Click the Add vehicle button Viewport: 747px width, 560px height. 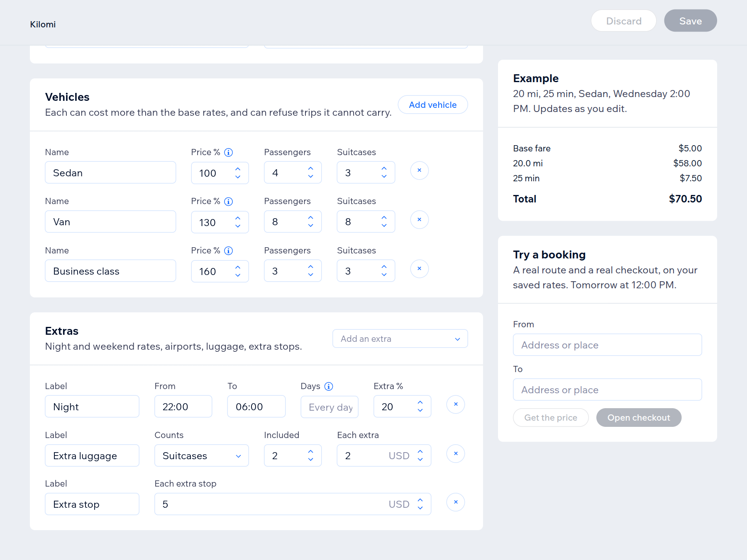(433, 105)
